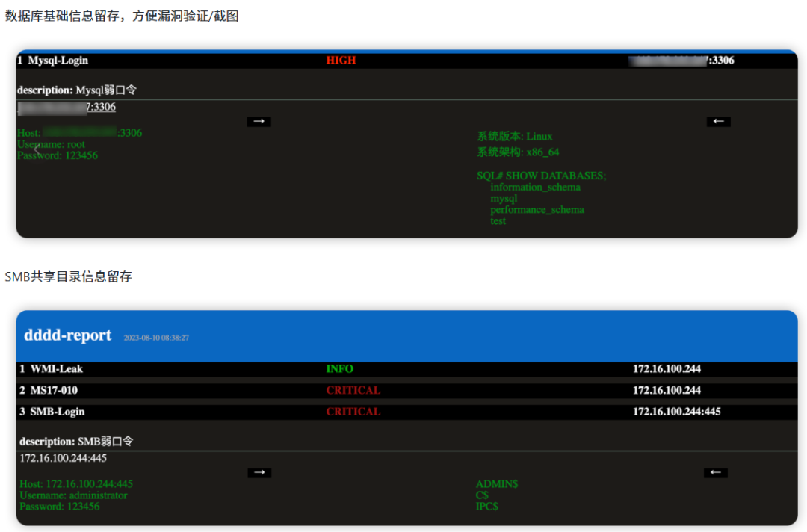Click the 172.16.100.244:445 address on SMB-Login row

[x=676, y=411]
